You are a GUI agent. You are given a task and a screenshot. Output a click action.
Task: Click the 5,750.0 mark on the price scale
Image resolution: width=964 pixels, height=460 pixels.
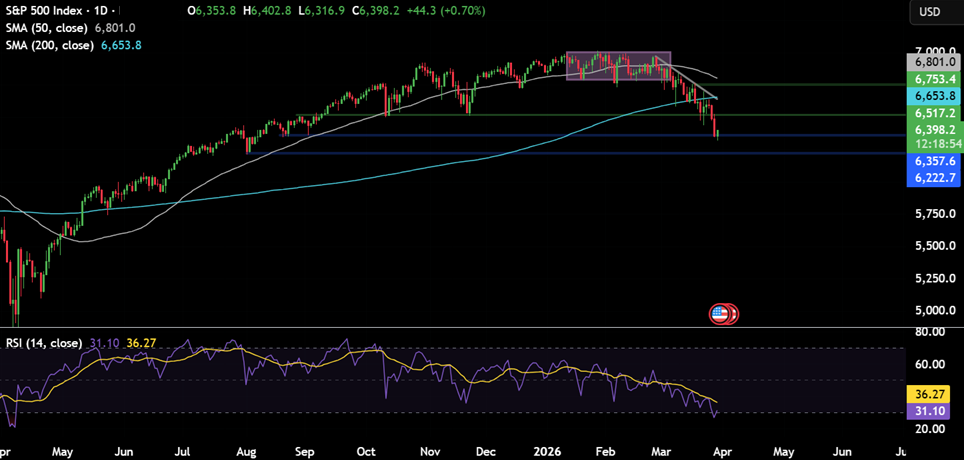point(934,214)
